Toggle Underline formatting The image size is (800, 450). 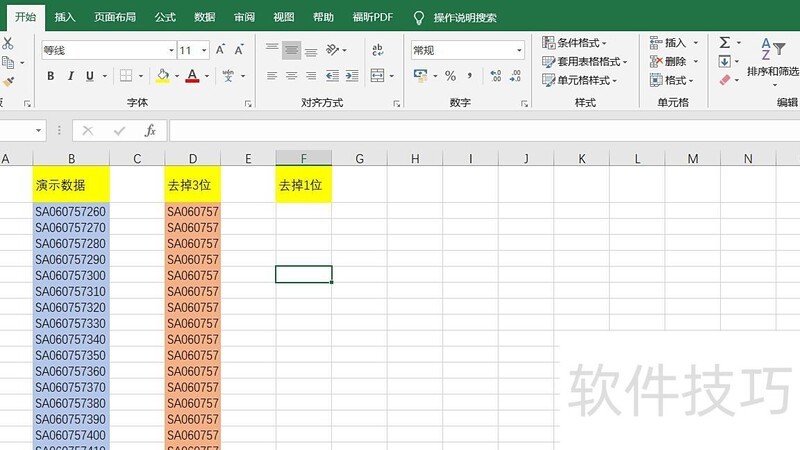click(90, 76)
